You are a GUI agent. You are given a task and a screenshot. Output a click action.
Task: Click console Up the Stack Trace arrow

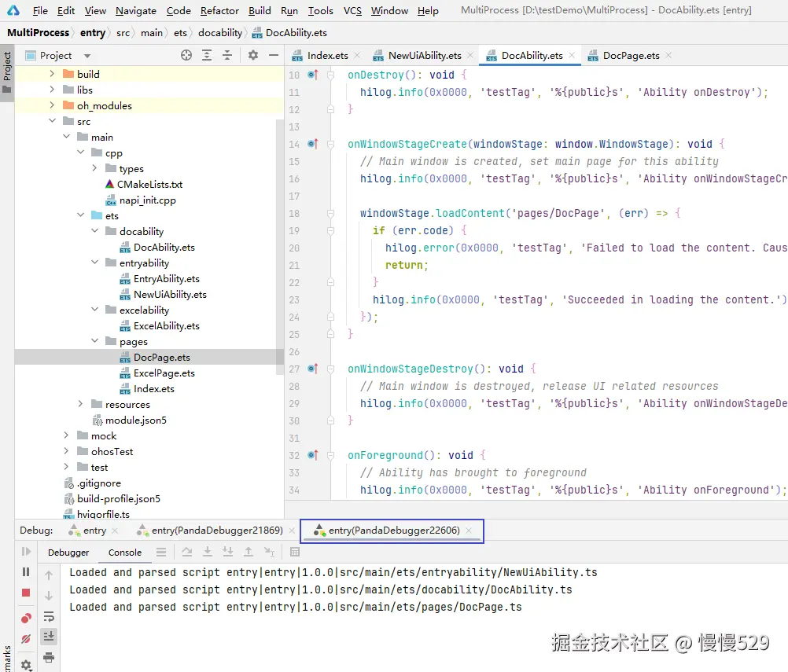[x=49, y=575]
